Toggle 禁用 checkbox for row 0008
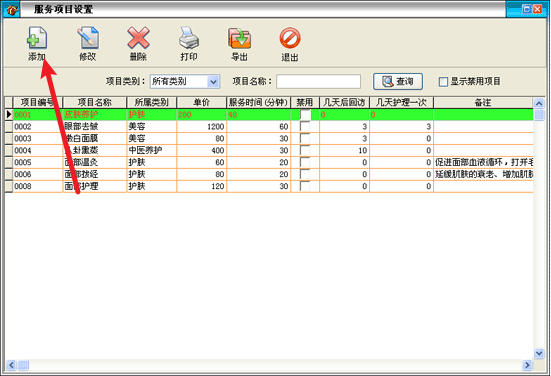 click(x=305, y=186)
